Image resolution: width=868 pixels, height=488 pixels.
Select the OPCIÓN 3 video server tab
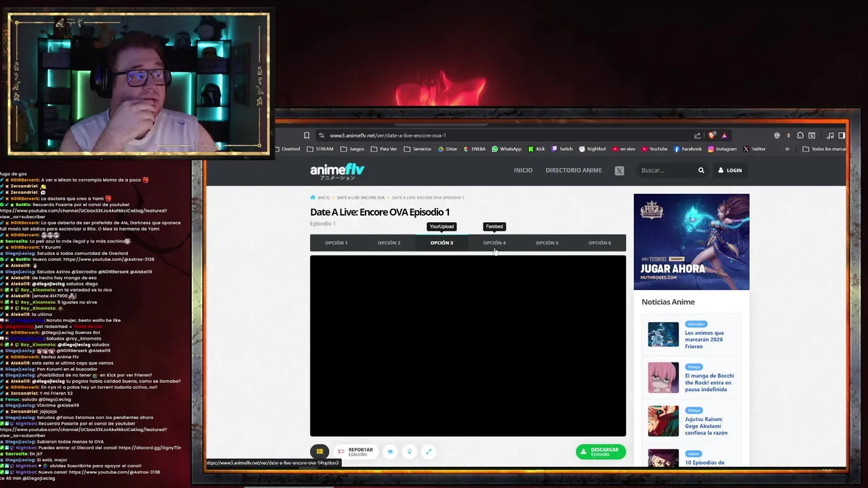point(441,243)
